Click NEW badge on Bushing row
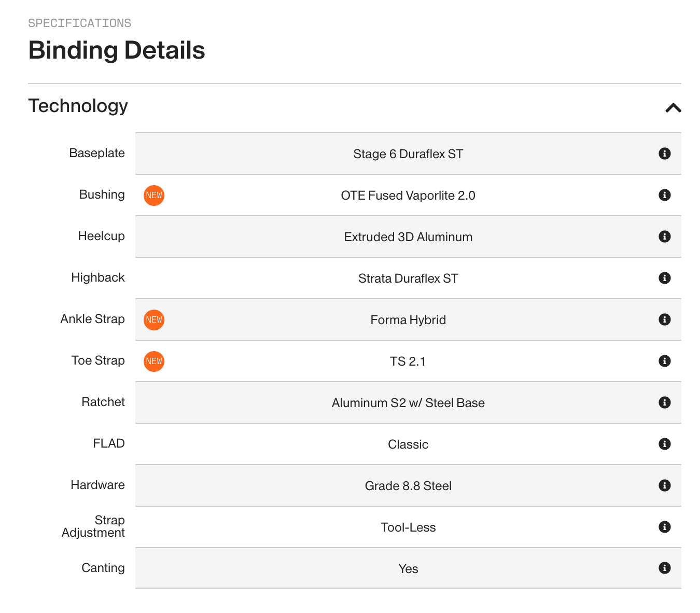The height and width of the screenshot is (613, 700). pos(154,196)
